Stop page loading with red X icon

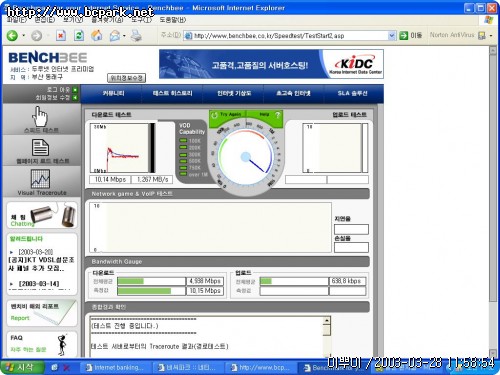coord(61,35)
